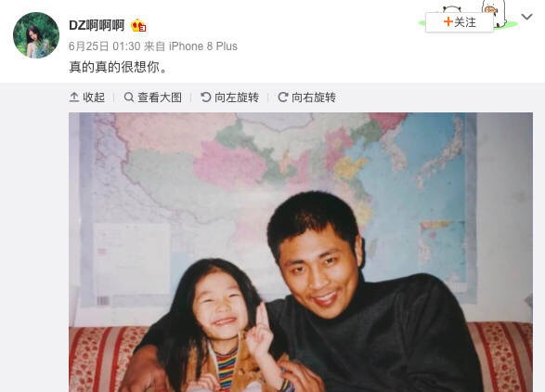Click the post text 真的真的很想你
The height and width of the screenshot is (392, 545).
[118, 67]
